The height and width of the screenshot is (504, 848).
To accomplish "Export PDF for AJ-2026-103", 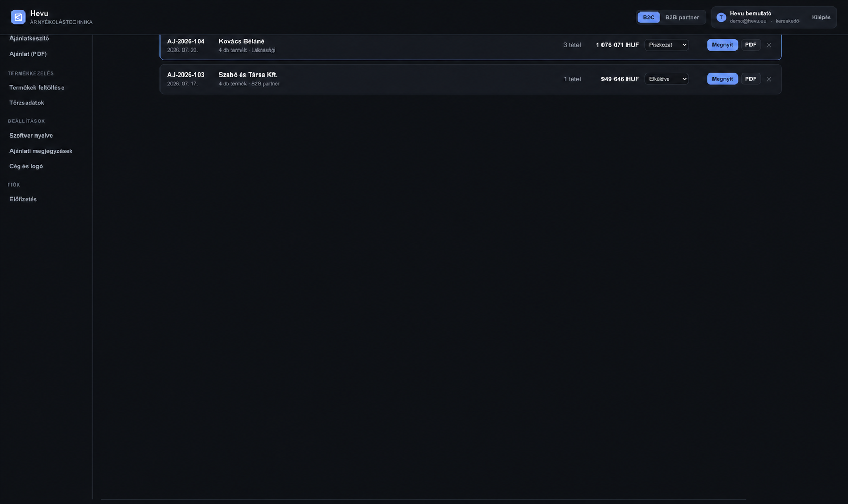I will pos(751,79).
